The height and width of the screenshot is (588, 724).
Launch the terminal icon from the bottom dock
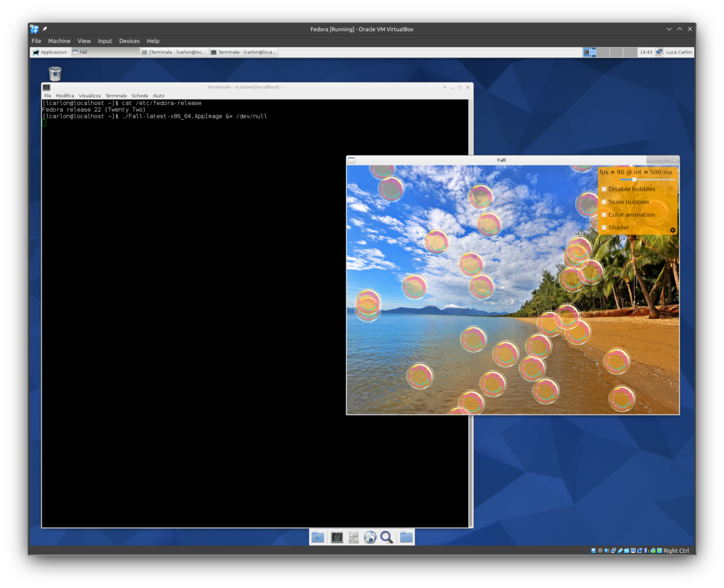point(337,537)
